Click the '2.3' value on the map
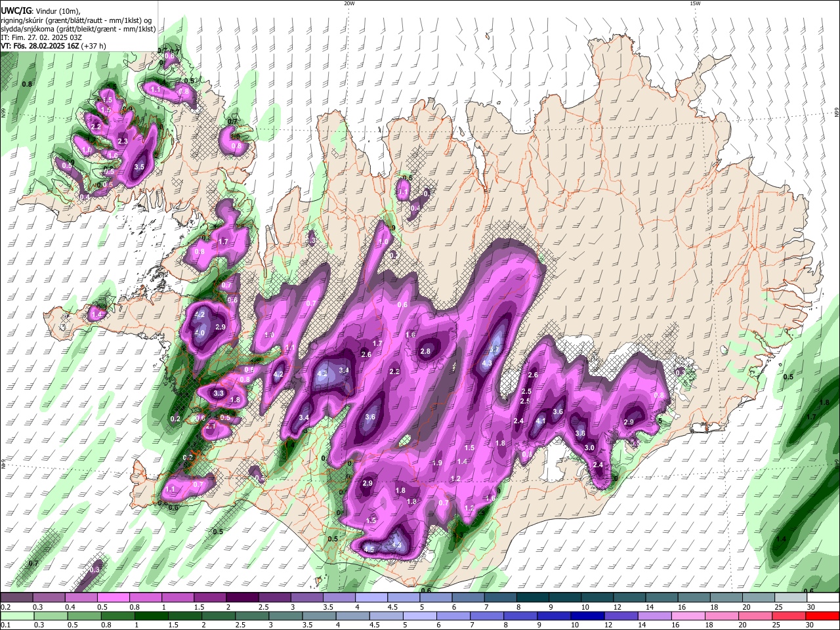Viewport: 840px width, 630px height. click(123, 141)
